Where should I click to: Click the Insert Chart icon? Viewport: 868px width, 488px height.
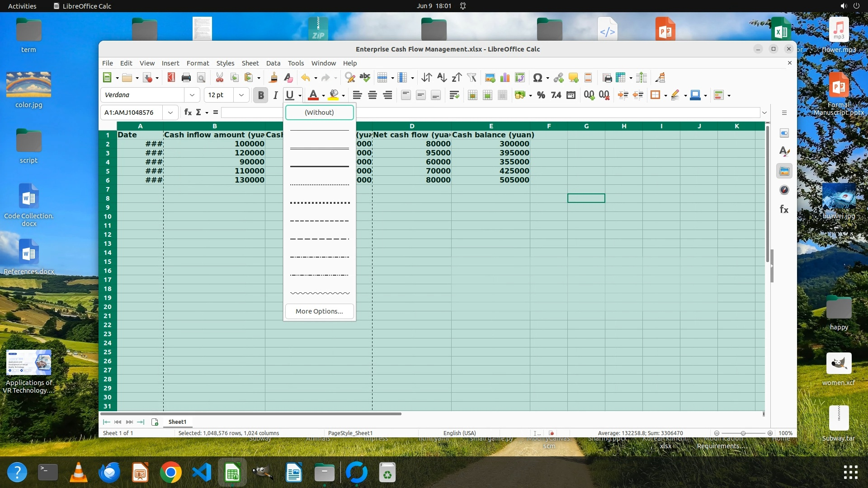(x=505, y=78)
